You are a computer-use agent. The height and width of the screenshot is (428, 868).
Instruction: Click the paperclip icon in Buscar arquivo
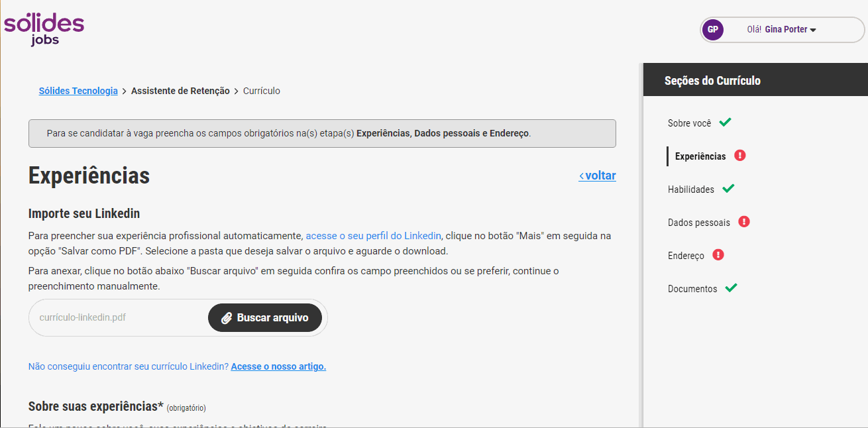click(226, 318)
